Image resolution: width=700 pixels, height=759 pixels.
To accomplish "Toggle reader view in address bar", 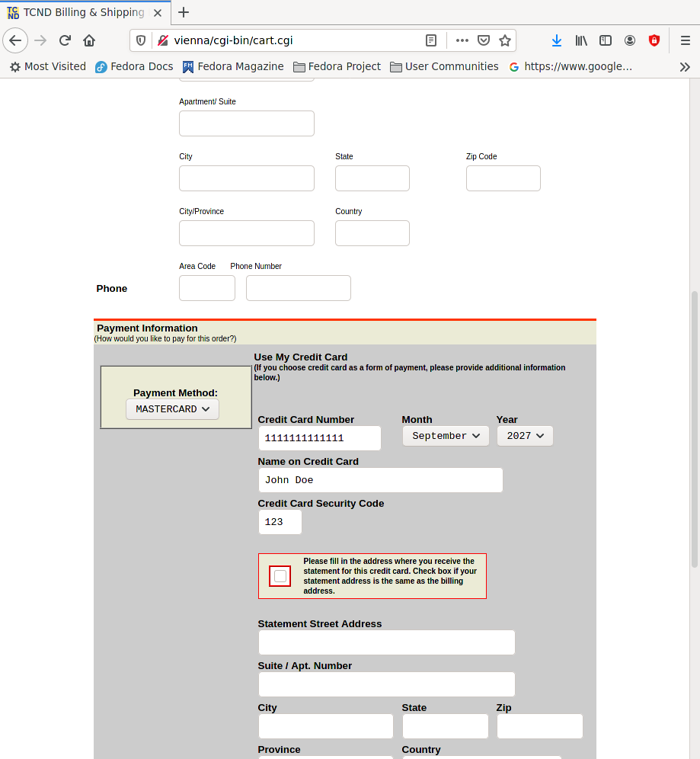I will coord(431,40).
